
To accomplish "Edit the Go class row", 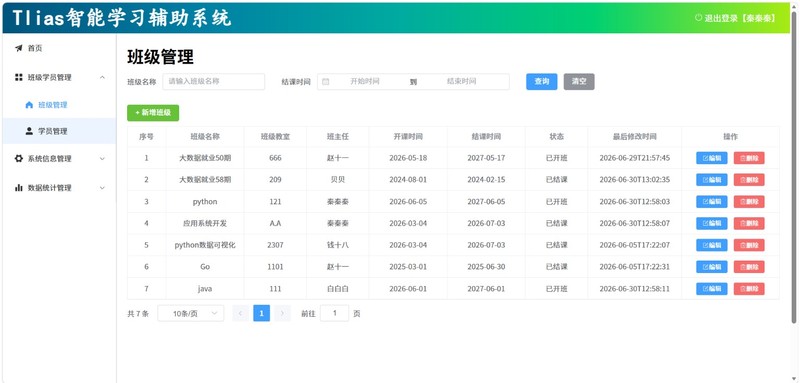I will pos(712,267).
